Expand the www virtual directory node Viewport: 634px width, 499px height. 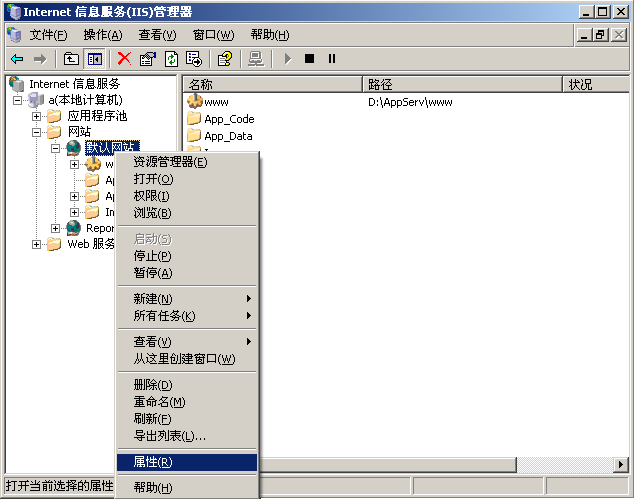[x=74, y=164]
